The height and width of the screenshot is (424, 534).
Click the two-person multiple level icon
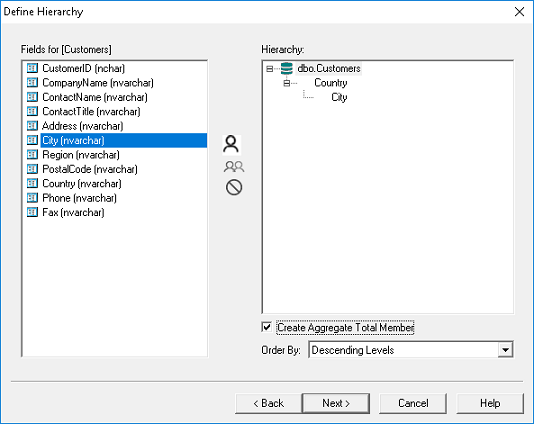pos(234,167)
